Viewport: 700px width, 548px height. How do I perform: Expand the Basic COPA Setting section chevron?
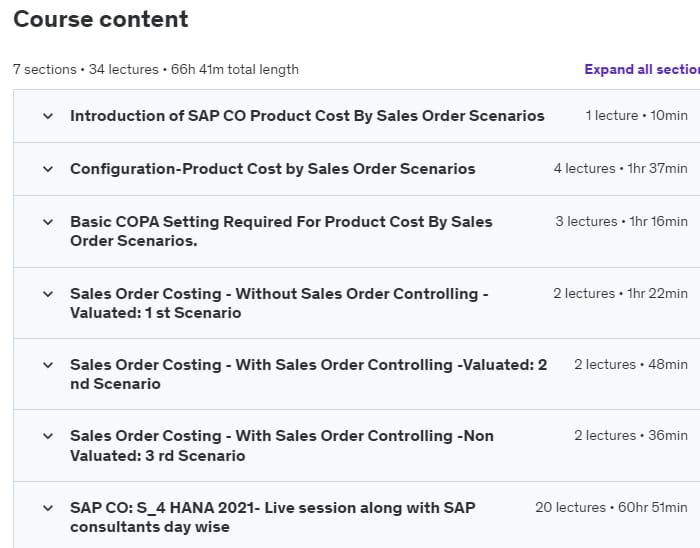[x=48, y=222]
